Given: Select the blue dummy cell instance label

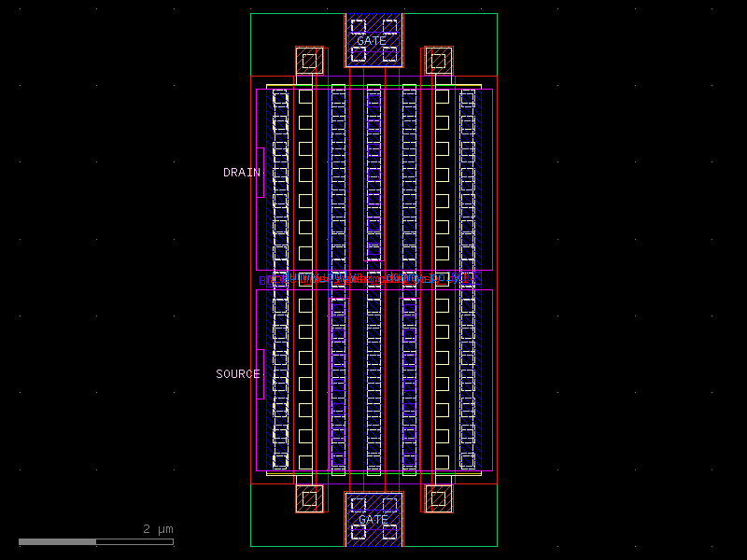Looking at the screenshot, I should coord(371,278).
